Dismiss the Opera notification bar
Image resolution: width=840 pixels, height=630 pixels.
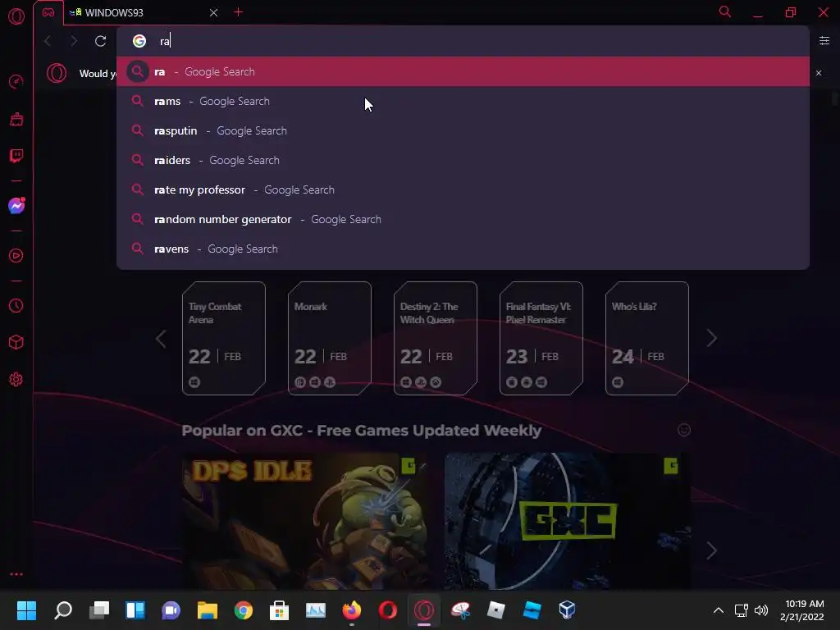point(819,73)
